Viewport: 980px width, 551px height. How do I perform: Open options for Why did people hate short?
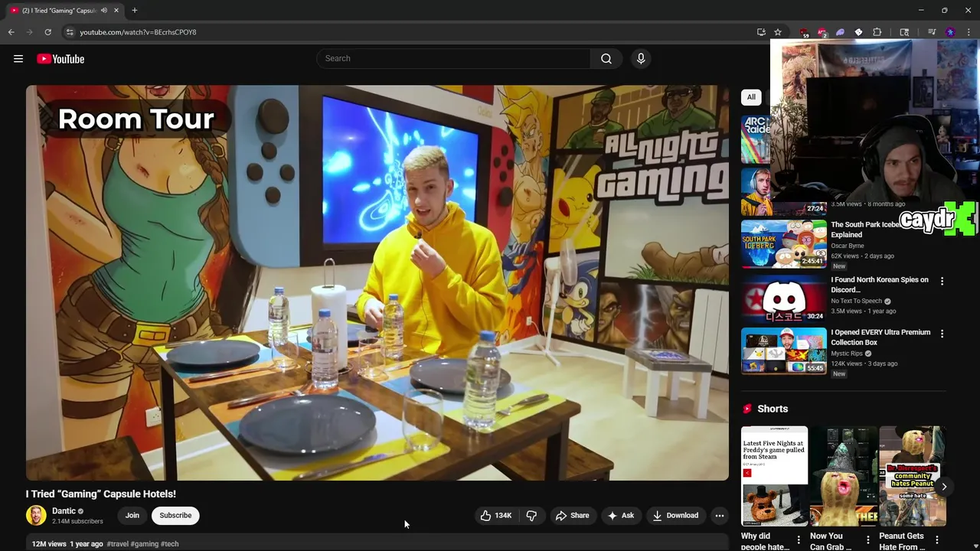(799, 540)
